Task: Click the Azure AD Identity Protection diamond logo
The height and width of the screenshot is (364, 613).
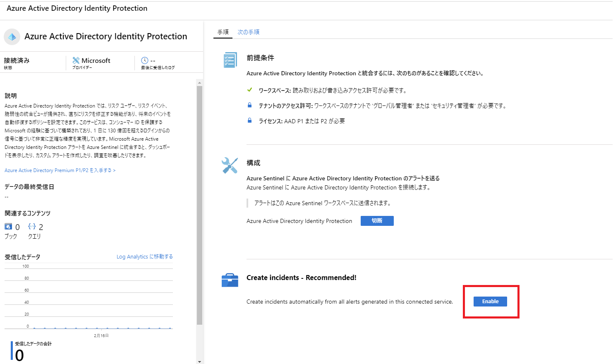Action: point(12,37)
